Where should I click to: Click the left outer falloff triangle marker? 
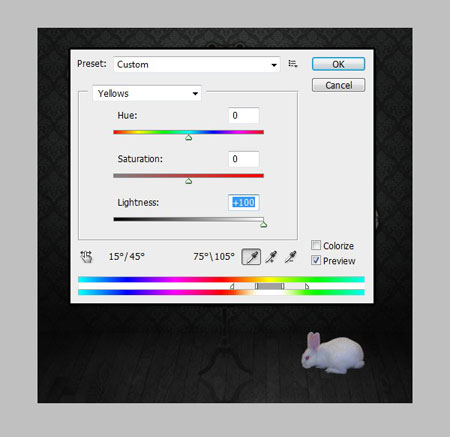[x=232, y=286]
